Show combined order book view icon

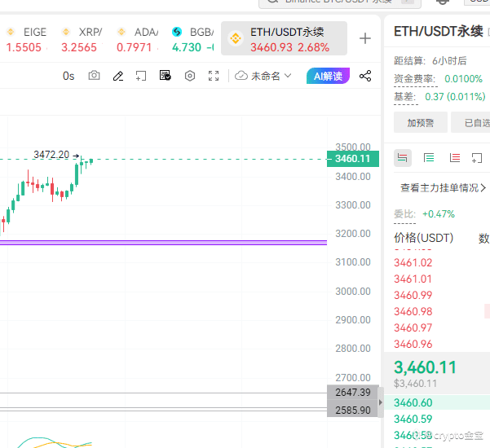click(403, 158)
